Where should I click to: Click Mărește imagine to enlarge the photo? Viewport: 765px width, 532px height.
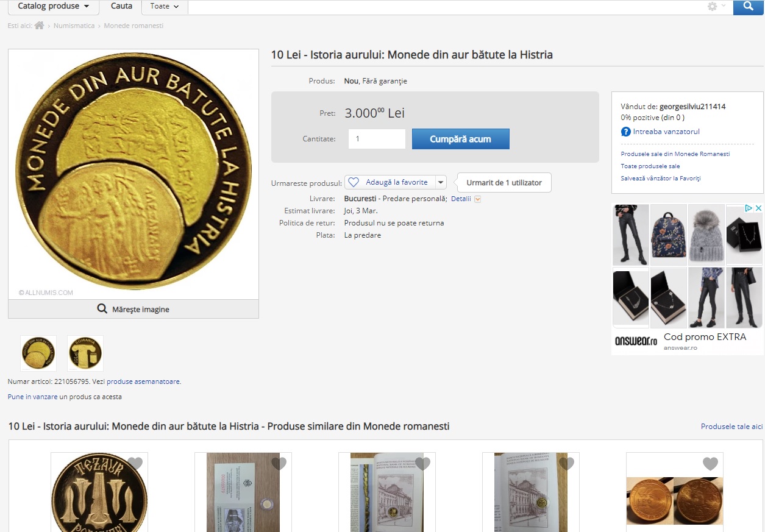tap(133, 309)
